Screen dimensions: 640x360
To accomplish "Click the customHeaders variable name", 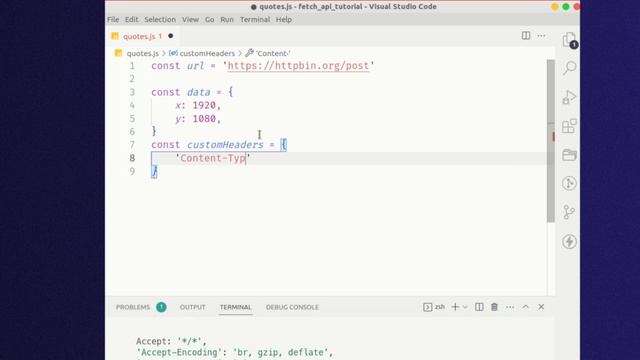I will click(x=225, y=145).
